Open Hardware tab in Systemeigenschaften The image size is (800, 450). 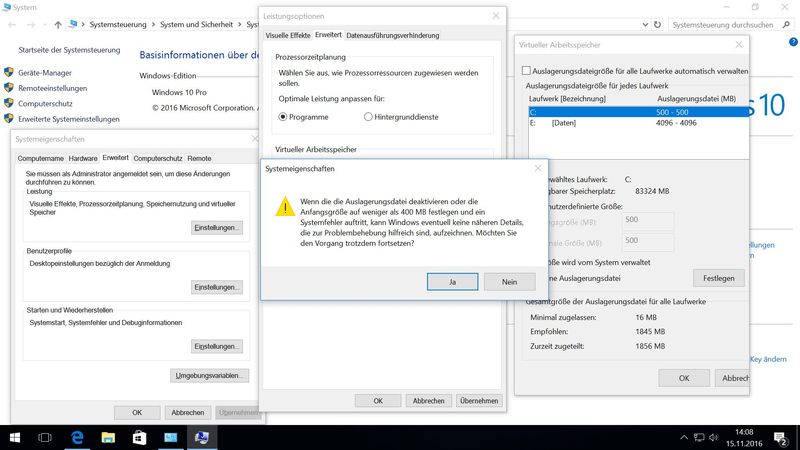(x=83, y=158)
